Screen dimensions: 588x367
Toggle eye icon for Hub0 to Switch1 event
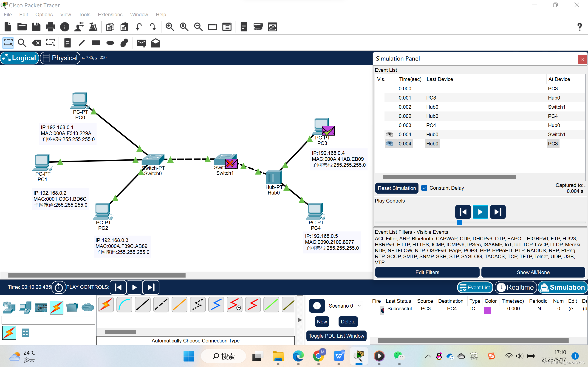(x=390, y=134)
